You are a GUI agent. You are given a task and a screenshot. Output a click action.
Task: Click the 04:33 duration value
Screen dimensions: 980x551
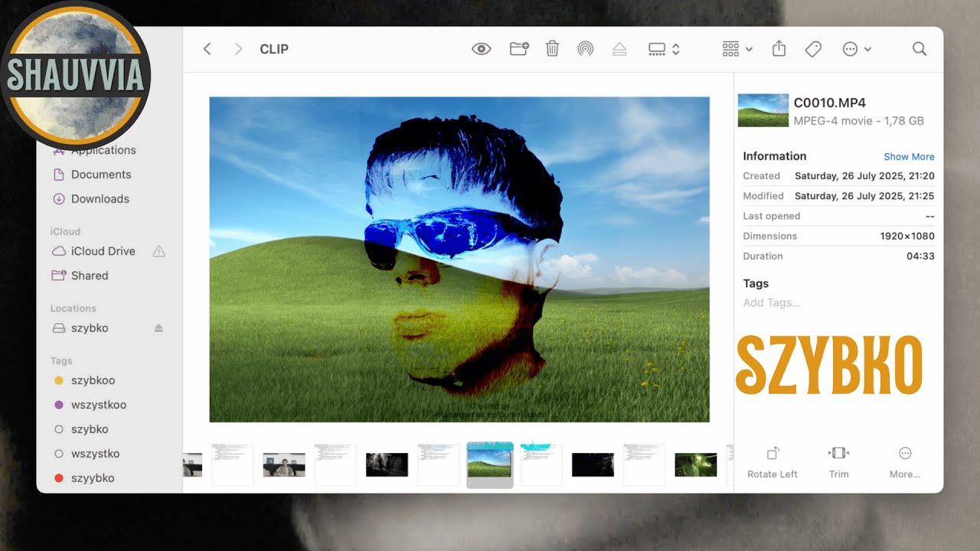pyautogui.click(x=920, y=256)
